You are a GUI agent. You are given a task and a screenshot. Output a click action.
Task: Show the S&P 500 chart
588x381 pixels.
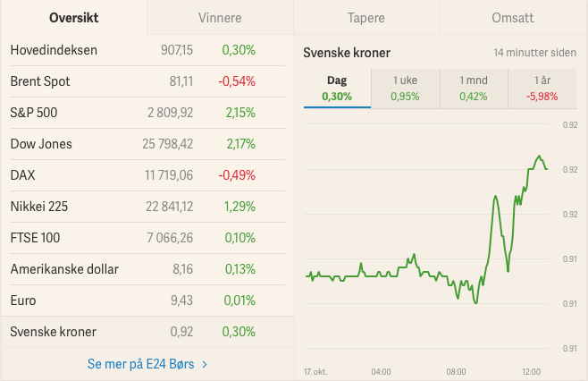[x=147, y=113]
